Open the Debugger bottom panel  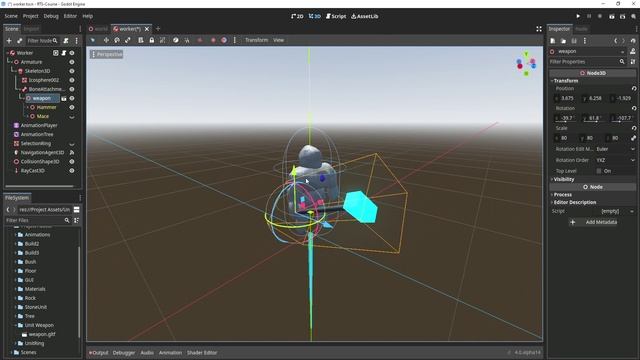(124, 353)
